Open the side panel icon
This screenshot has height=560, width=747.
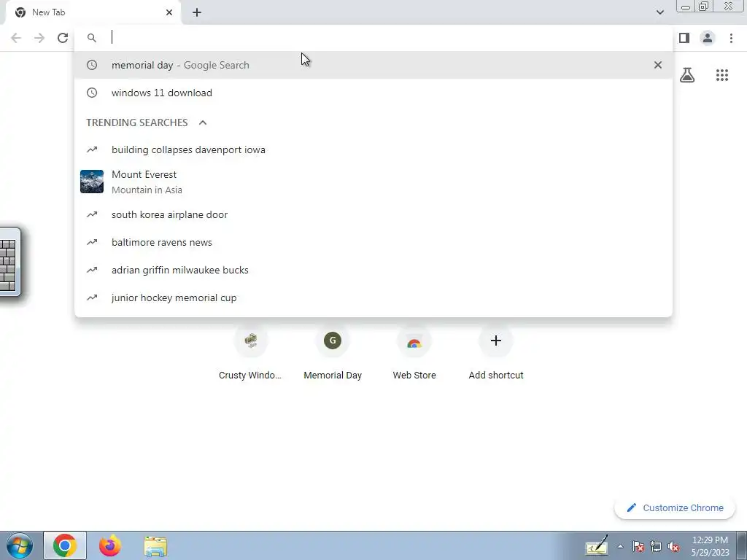click(x=684, y=38)
